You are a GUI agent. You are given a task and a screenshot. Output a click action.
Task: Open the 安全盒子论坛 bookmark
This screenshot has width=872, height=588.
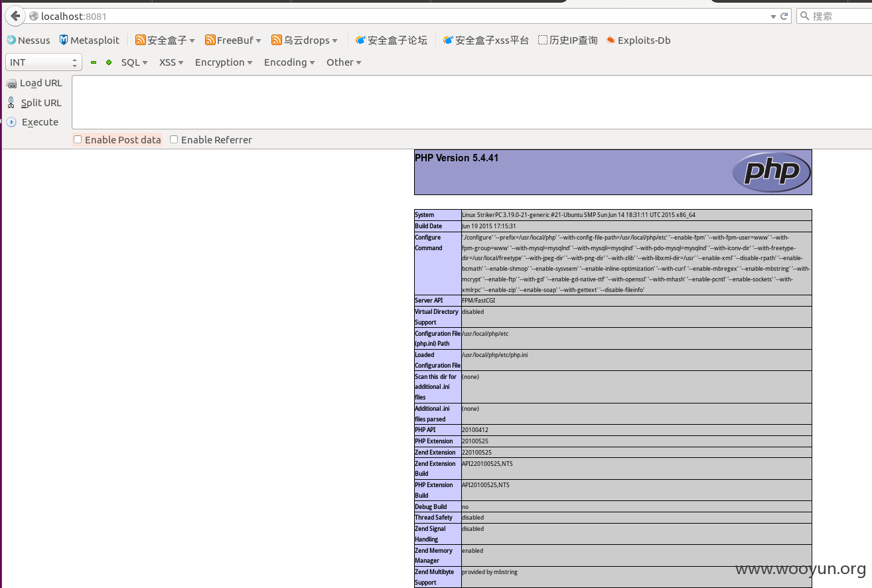pyautogui.click(x=392, y=40)
